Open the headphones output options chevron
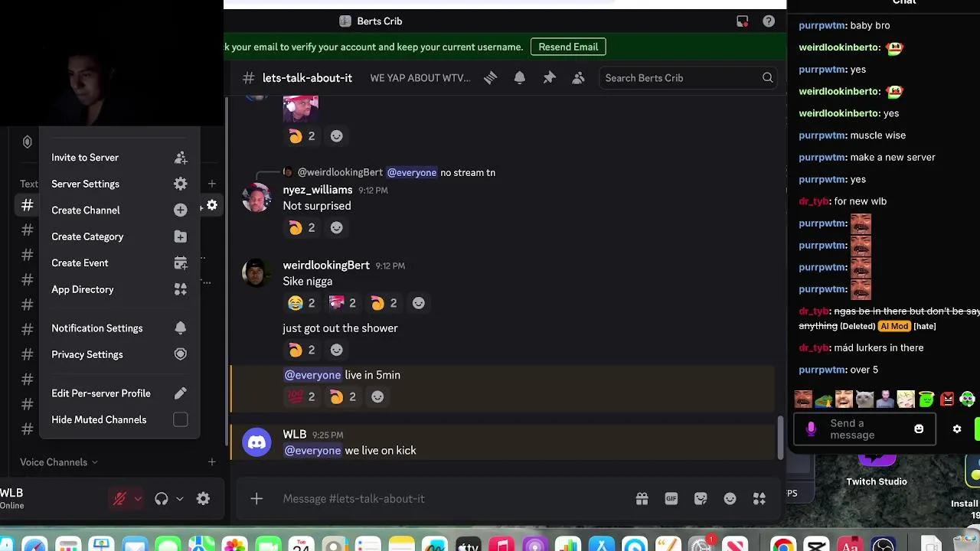The height and width of the screenshot is (551, 980). [x=180, y=499]
